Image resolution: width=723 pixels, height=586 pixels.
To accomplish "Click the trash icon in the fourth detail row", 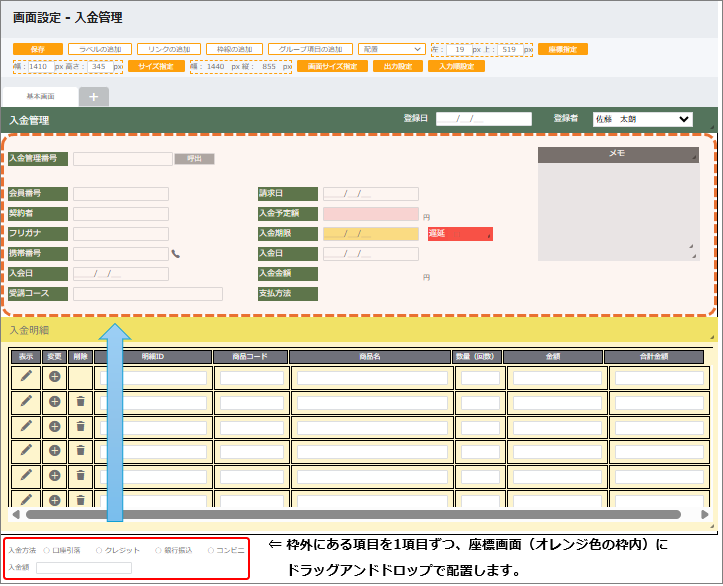I will pos(80,451).
